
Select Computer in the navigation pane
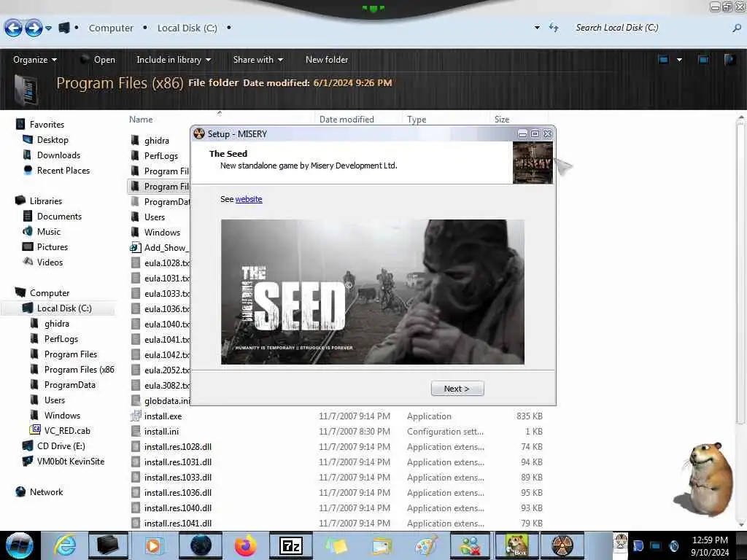point(50,293)
